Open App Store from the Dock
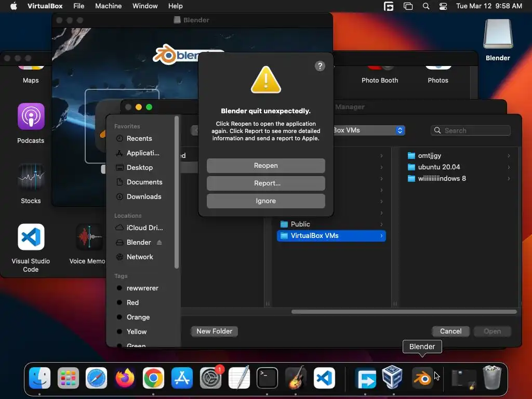The image size is (532, 399). (x=182, y=378)
